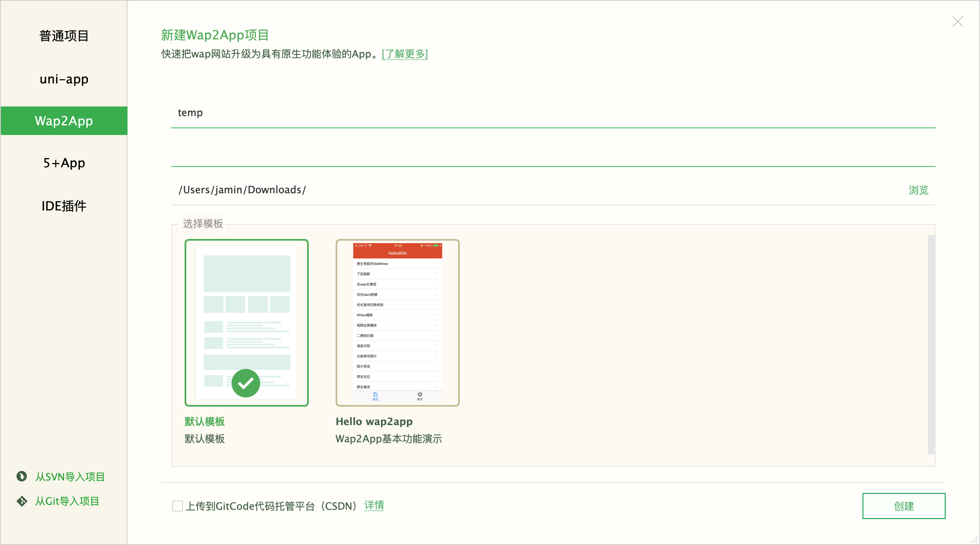Image resolution: width=980 pixels, height=545 pixels.
Task: Click the project name field containing temp
Action: click(553, 113)
